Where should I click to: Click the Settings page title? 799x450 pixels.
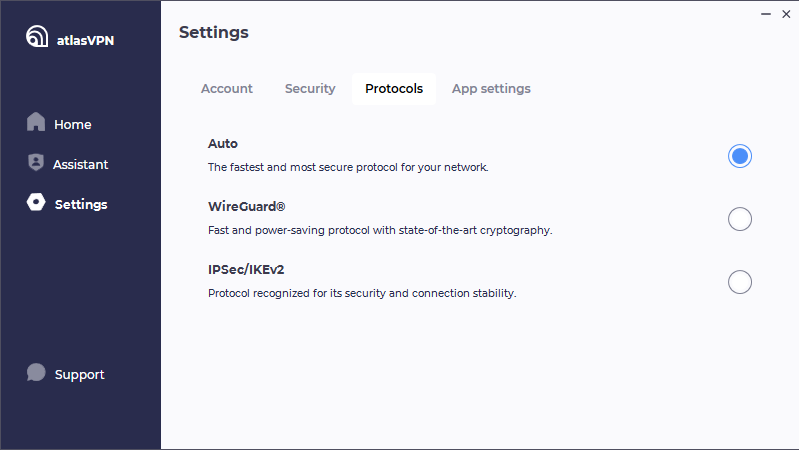tap(214, 33)
